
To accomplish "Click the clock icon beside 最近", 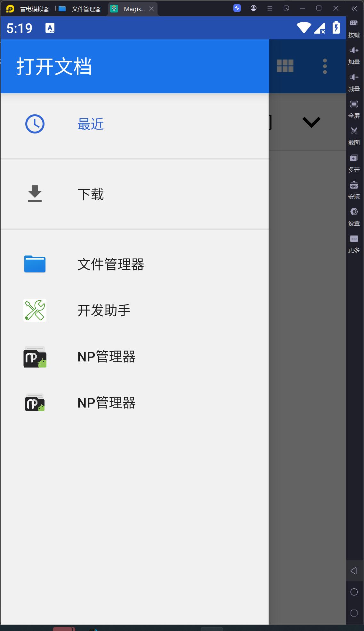I will tap(35, 124).
